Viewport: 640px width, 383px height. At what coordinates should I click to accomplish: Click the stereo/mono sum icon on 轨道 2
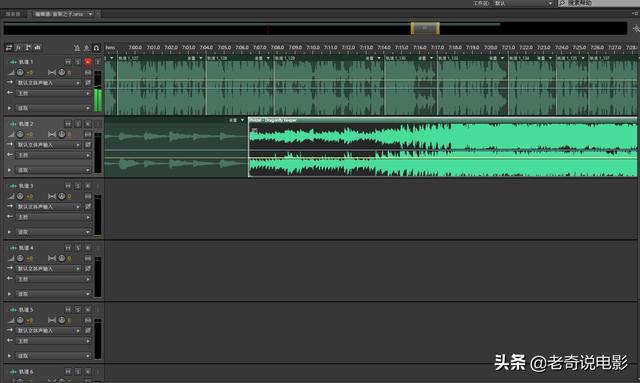(x=88, y=134)
